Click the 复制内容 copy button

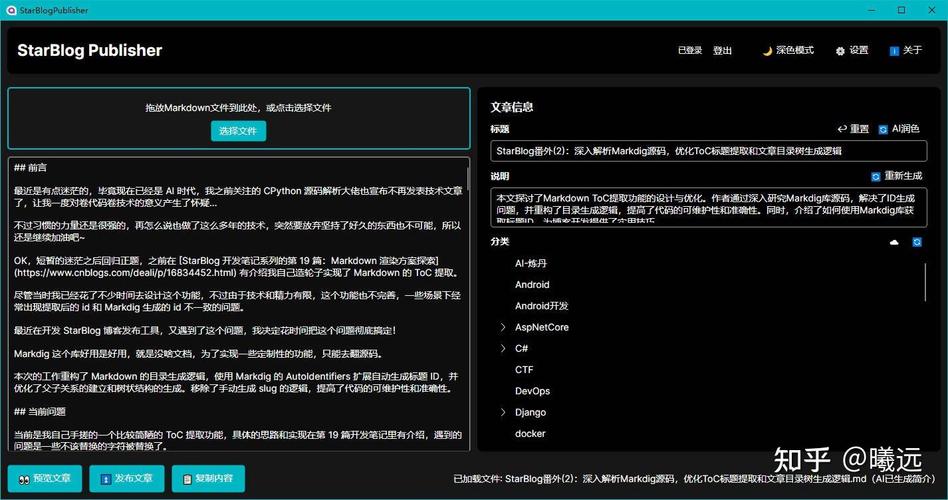click(209, 478)
